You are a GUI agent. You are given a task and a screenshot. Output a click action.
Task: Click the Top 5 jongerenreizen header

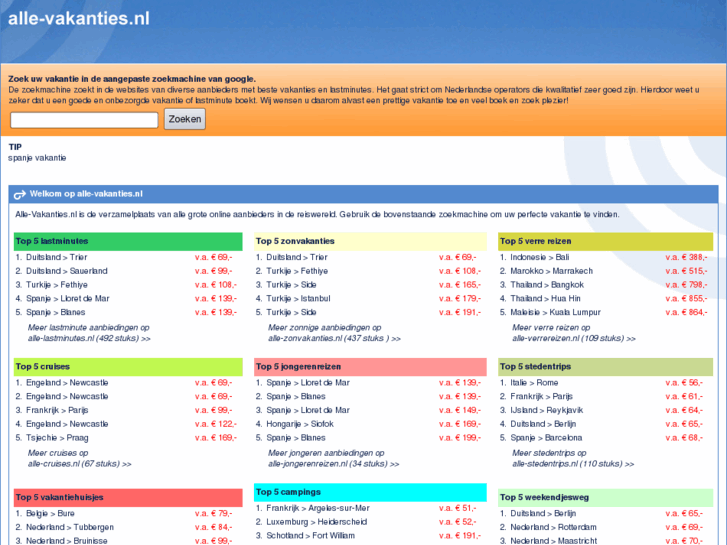370,367
